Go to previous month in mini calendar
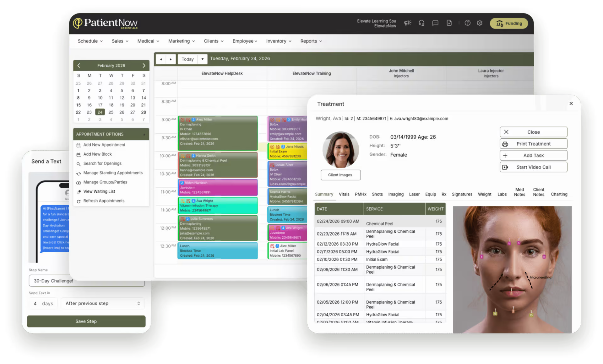The width and height of the screenshot is (603, 364). (x=79, y=66)
